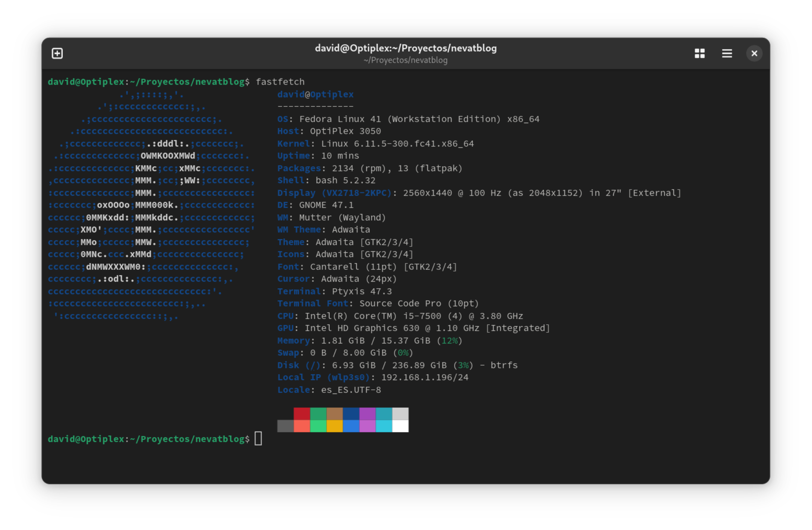The height and width of the screenshot is (530, 812).
Task: Click the Uptime value 10 mins
Action: click(340, 156)
